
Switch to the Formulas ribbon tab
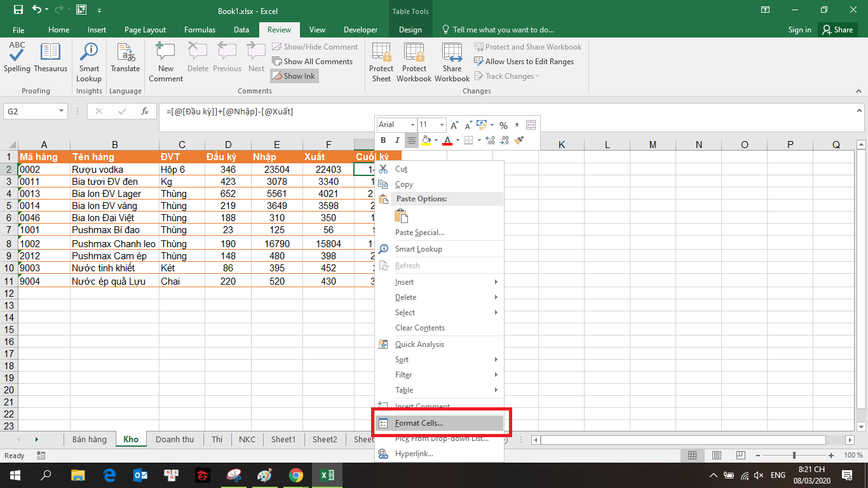[200, 30]
